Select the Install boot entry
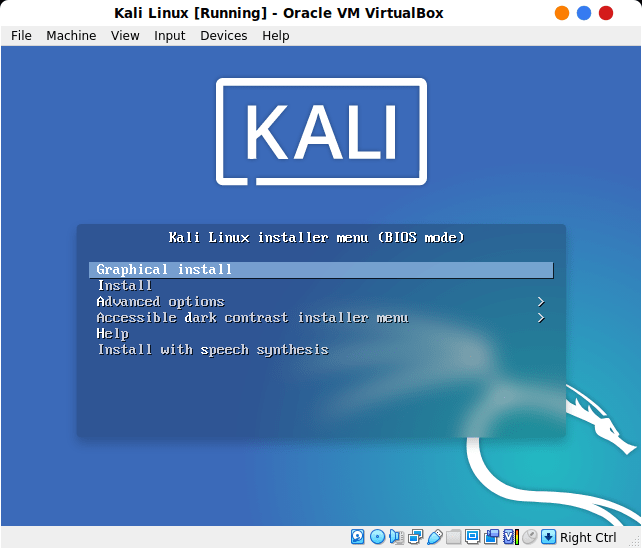 pyautogui.click(x=125, y=285)
